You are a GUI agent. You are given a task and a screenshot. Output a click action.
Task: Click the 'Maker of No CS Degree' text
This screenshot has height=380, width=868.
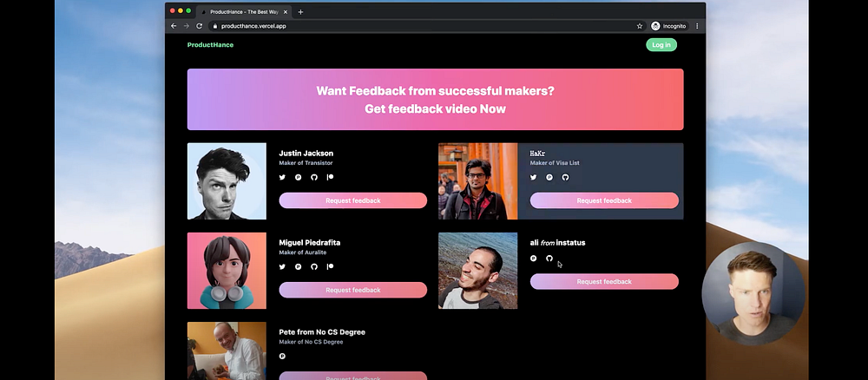click(x=311, y=342)
